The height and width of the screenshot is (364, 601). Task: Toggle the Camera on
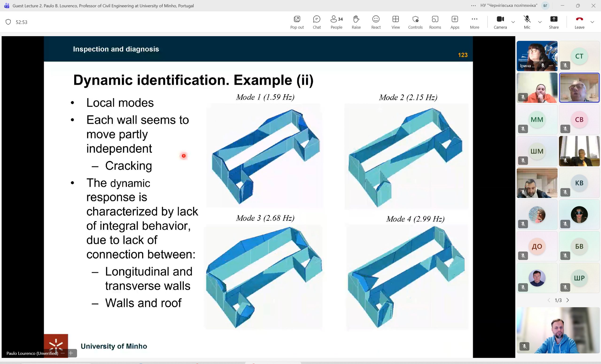(x=500, y=22)
